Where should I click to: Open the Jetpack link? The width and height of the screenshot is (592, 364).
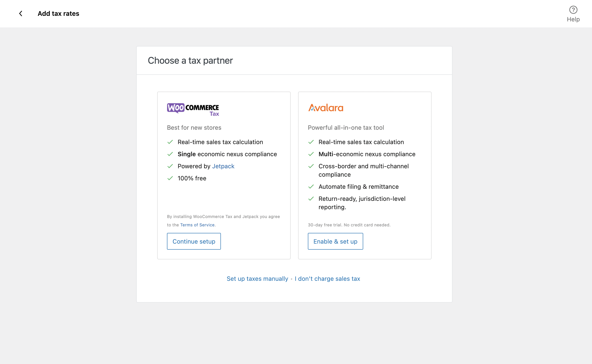223,166
